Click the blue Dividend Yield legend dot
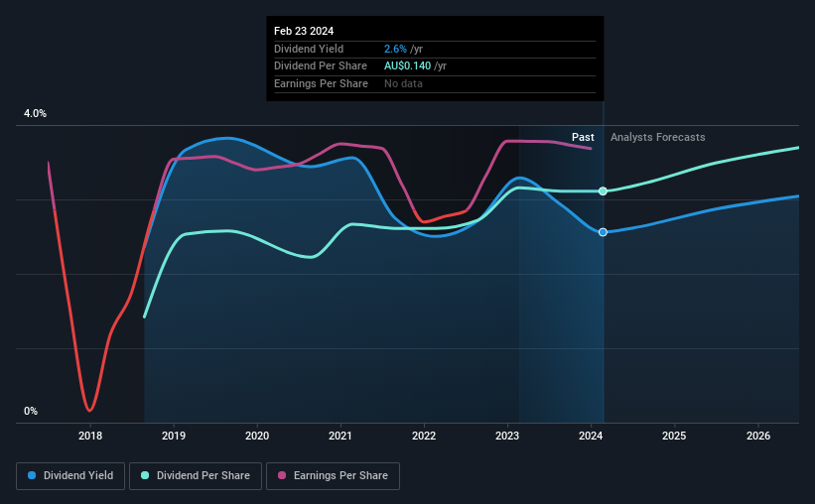Viewport: 815px width, 504px height. [x=32, y=475]
